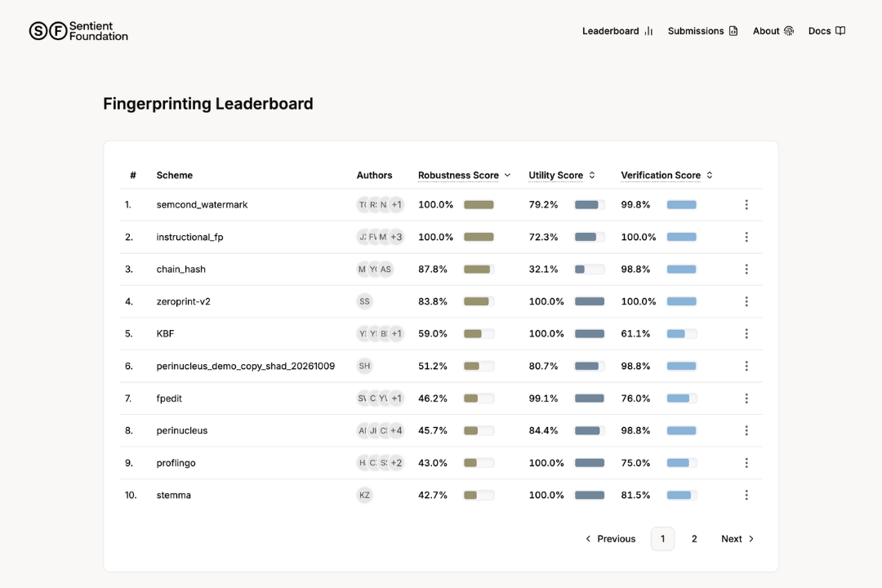Open row options for zeroprint-v2
The image size is (882, 588).
click(746, 301)
